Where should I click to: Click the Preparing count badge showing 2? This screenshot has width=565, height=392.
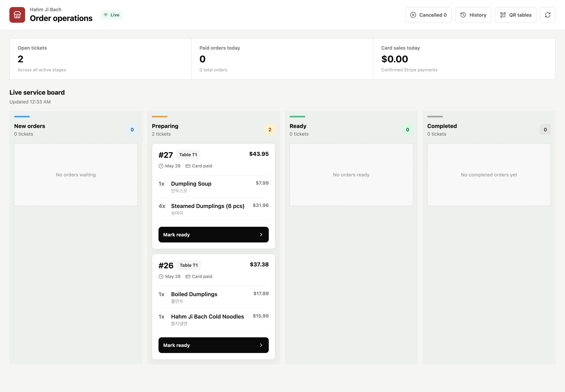[x=270, y=130]
